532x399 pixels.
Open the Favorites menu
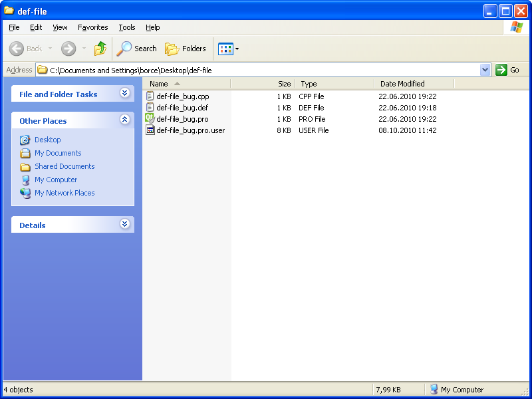[x=92, y=27]
